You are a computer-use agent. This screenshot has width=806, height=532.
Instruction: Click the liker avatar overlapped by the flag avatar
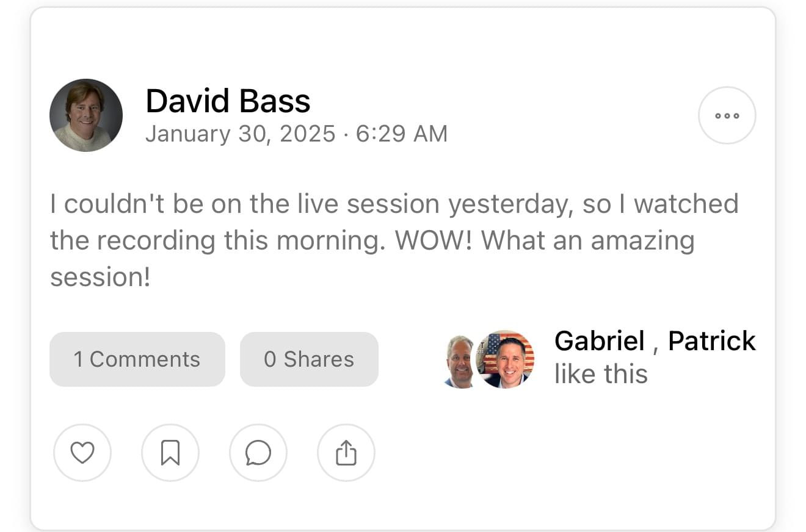coord(458,361)
